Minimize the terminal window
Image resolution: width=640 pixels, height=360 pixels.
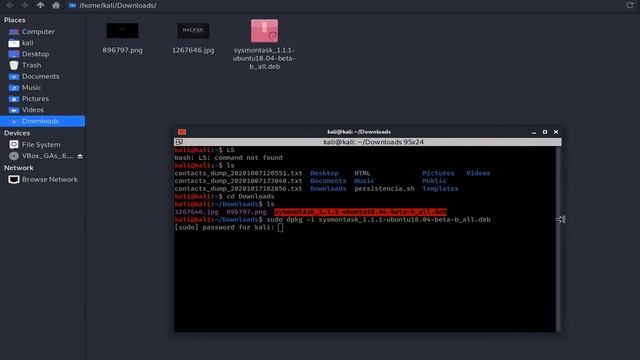coord(534,132)
